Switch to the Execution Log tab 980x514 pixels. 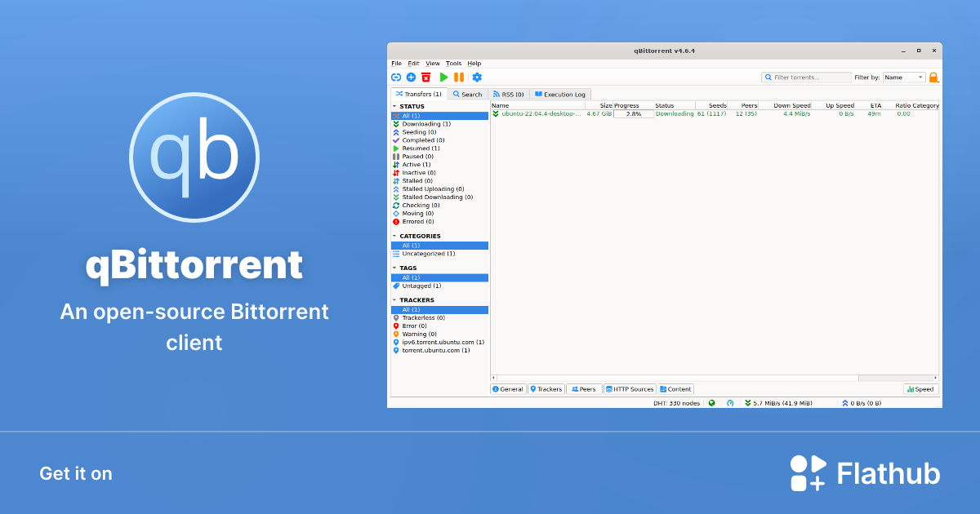click(x=560, y=94)
